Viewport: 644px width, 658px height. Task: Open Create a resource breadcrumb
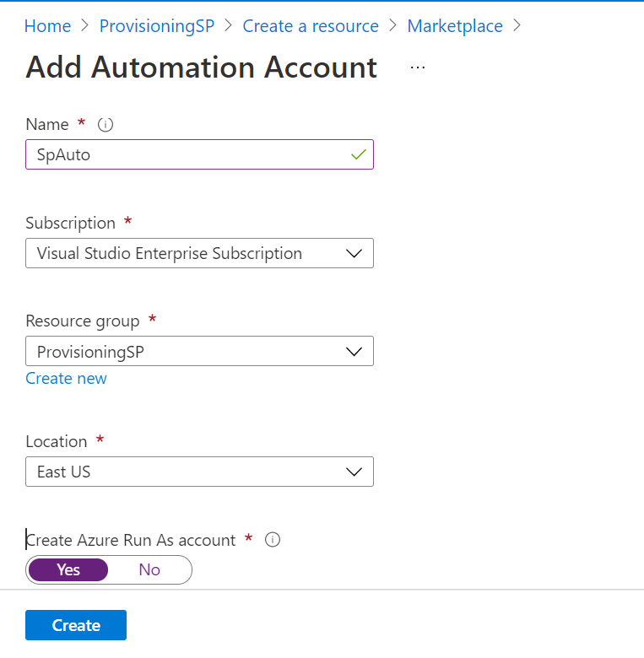pos(311,26)
